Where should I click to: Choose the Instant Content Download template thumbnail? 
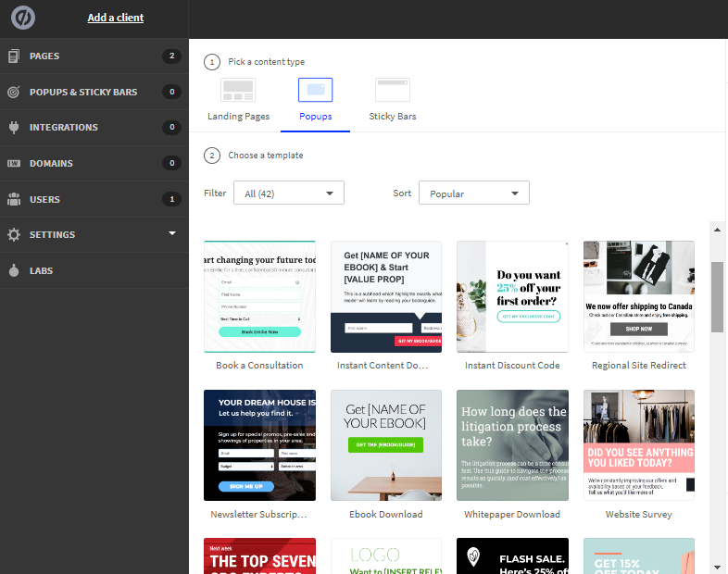pyautogui.click(x=386, y=296)
